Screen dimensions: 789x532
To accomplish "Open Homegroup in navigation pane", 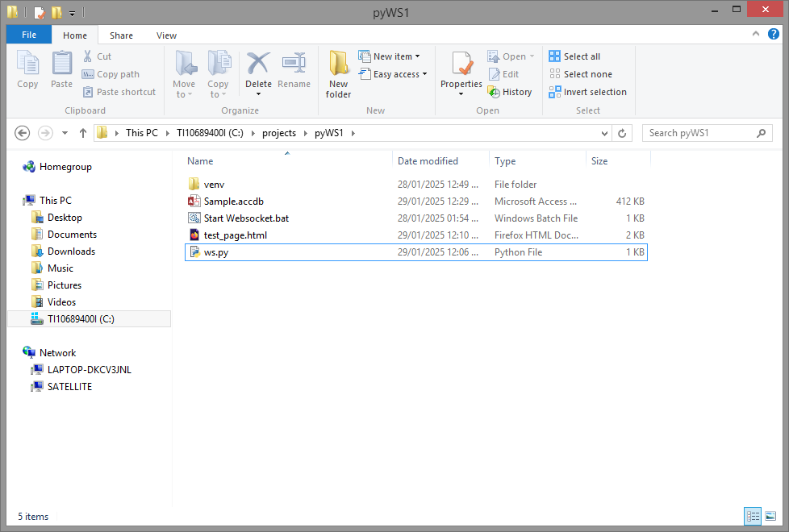I will click(x=56, y=167).
